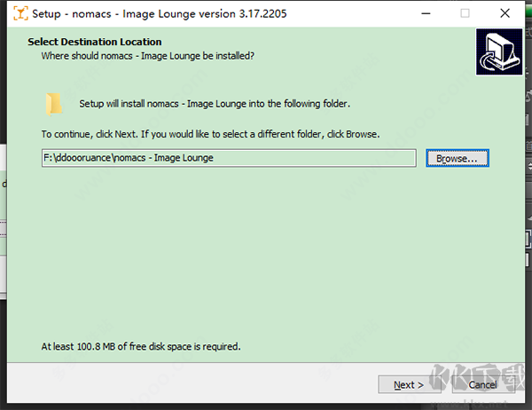Continue with the Next button
The width and height of the screenshot is (532, 410).
pos(409,385)
